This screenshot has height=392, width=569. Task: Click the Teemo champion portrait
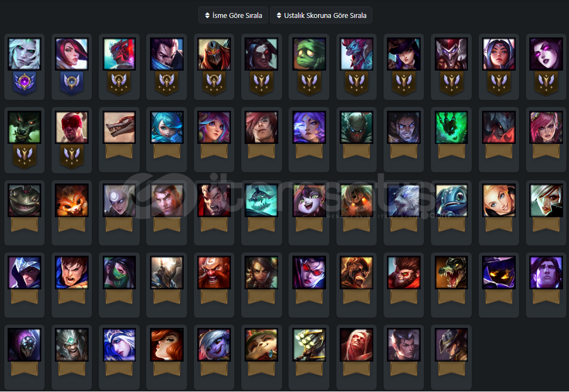(261, 345)
